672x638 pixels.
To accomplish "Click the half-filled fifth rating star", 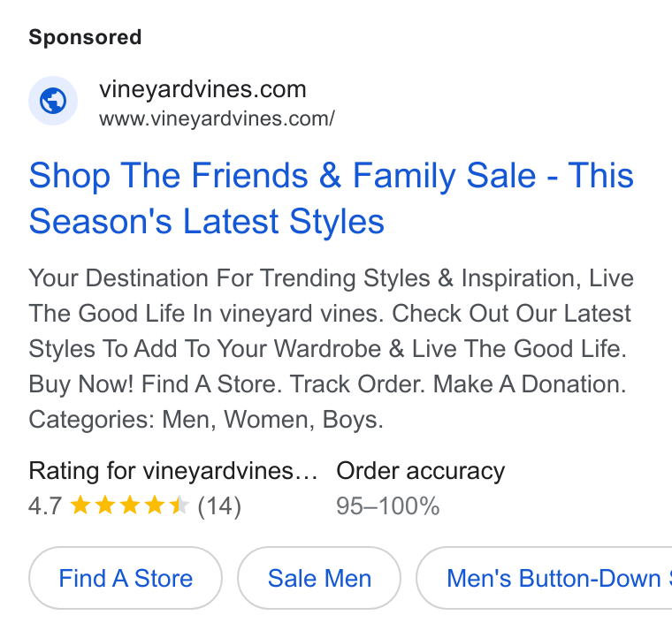I will 179,505.
